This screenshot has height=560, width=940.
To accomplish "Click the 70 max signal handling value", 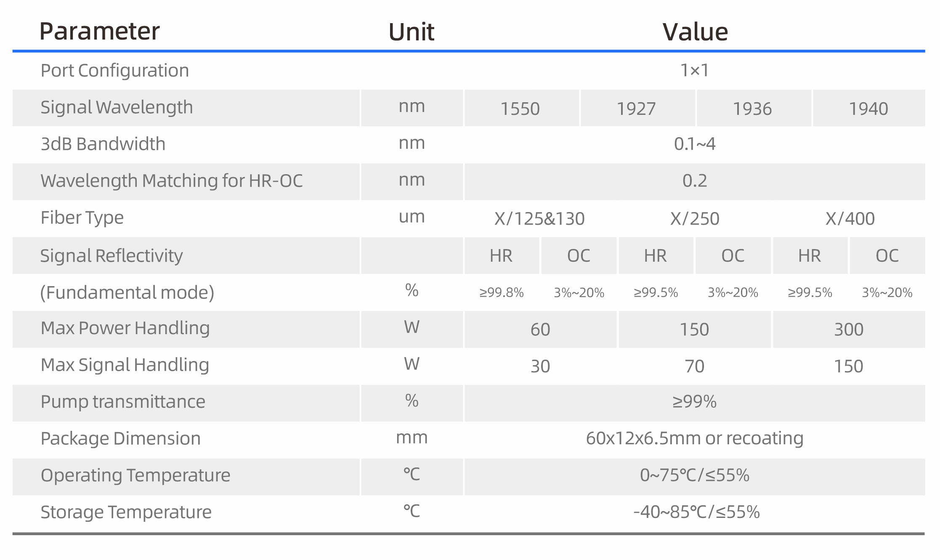I will point(694,366).
